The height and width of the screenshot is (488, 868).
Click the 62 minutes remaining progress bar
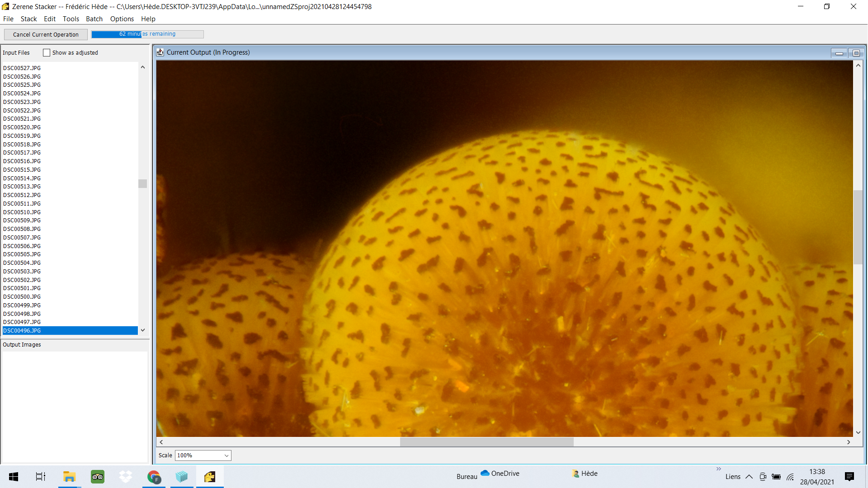[x=147, y=34]
